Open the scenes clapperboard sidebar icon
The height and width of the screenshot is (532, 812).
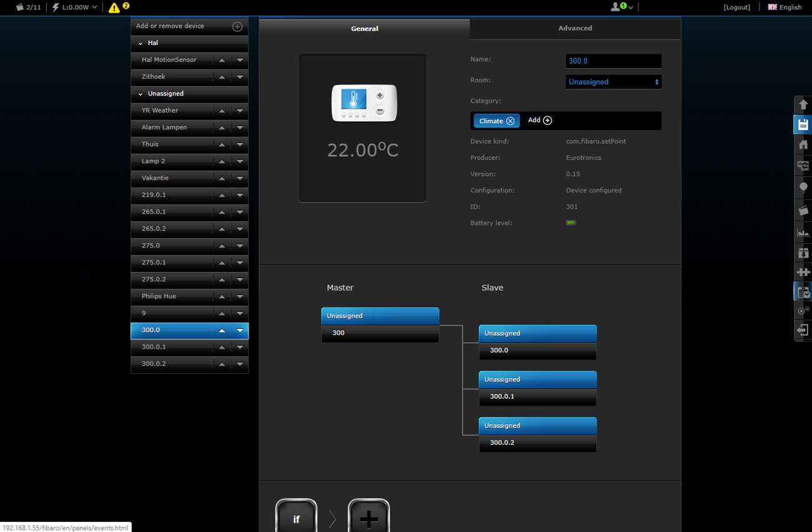pyautogui.click(x=803, y=211)
